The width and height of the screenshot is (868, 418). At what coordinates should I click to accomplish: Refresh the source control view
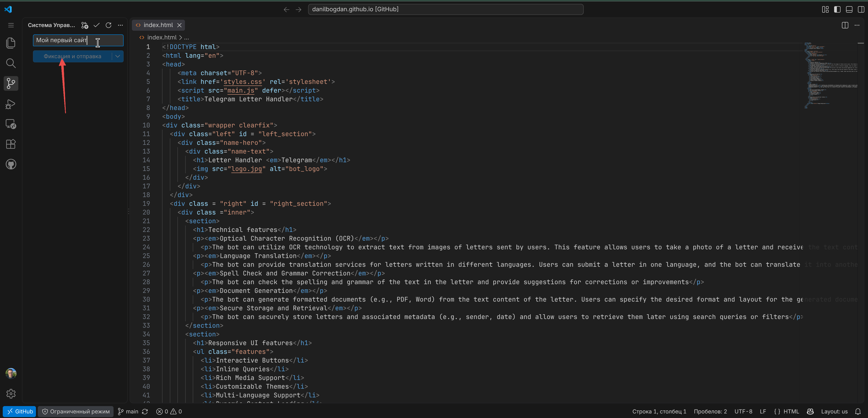click(x=108, y=25)
